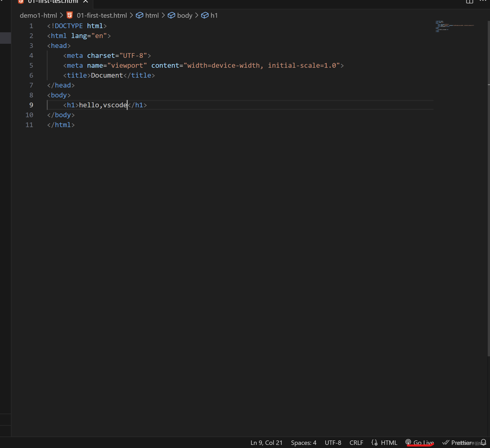Click the hello,vscode heading text
This screenshot has height=448, width=490.
(103, 105)
